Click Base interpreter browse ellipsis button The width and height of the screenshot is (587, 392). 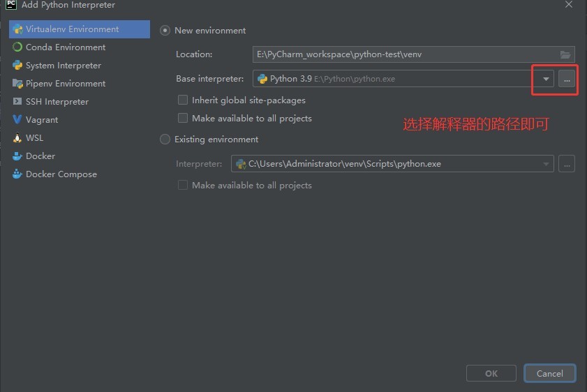click(x=567, y=79)
